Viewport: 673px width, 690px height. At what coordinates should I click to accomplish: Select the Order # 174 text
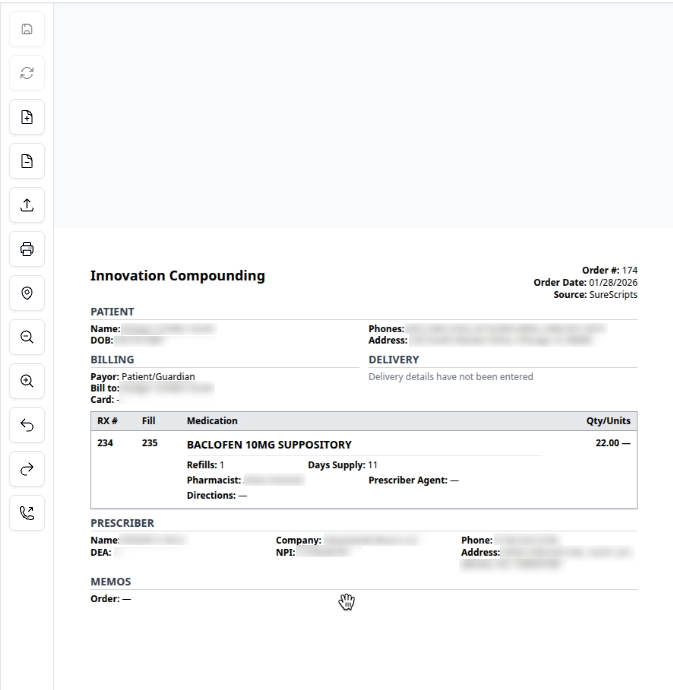click(610, 270)
